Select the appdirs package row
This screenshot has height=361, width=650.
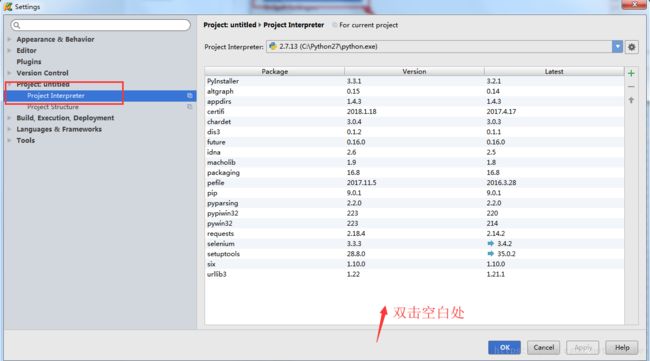414,101
